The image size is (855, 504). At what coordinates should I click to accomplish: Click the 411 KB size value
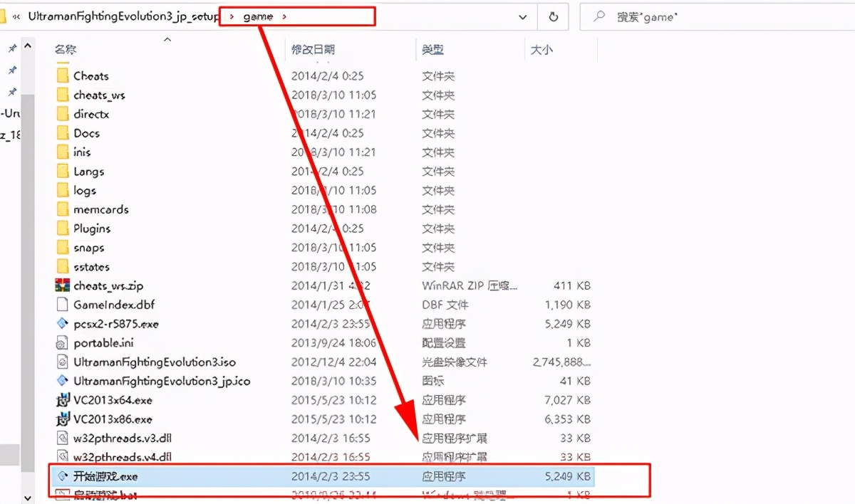(x=572, y=285)
